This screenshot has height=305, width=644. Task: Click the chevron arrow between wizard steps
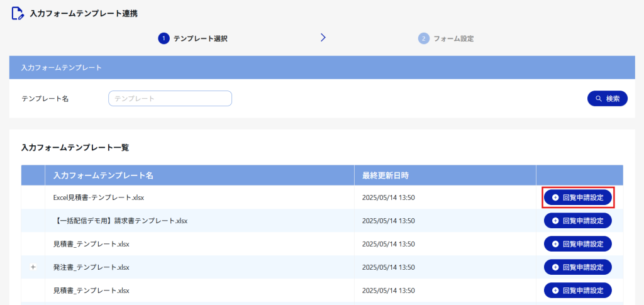tap(323, 38)
